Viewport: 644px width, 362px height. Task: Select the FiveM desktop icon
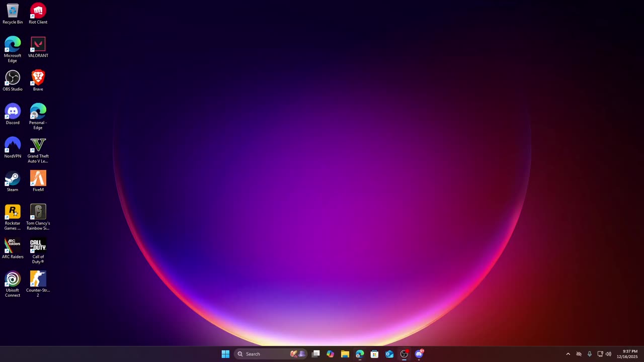38,182
